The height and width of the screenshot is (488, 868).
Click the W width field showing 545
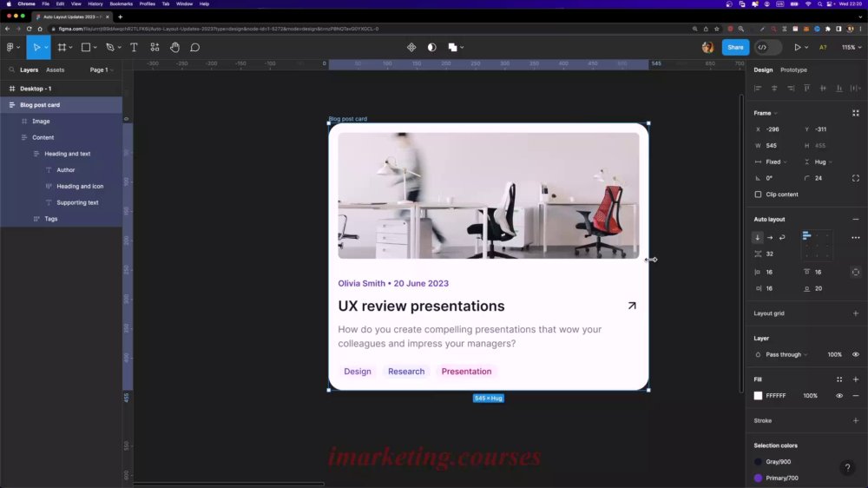click(777, 146)
